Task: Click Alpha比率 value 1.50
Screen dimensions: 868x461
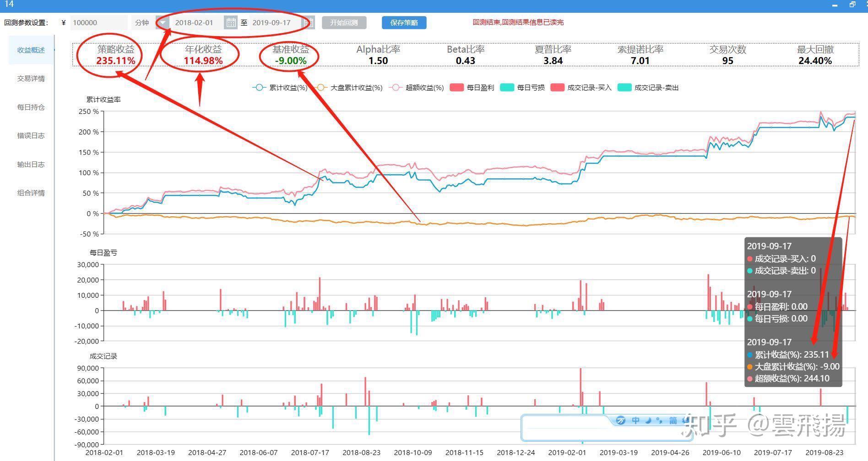Action: 378,61
